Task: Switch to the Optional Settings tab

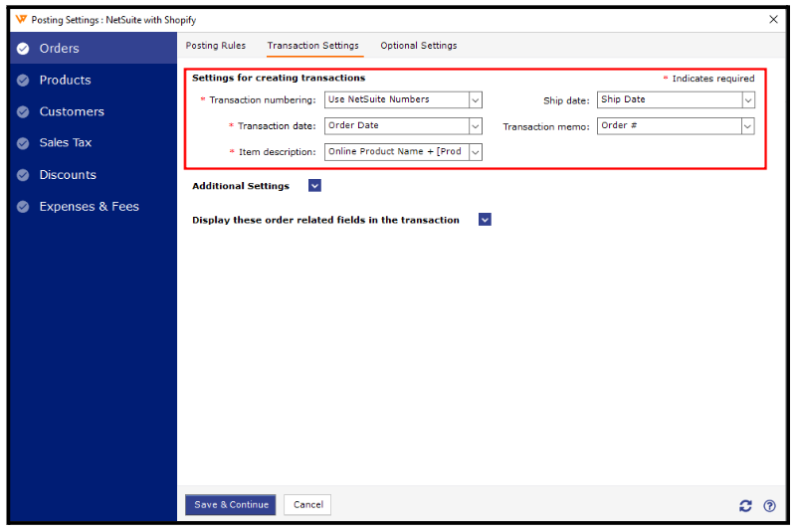Action: point(419,46)
